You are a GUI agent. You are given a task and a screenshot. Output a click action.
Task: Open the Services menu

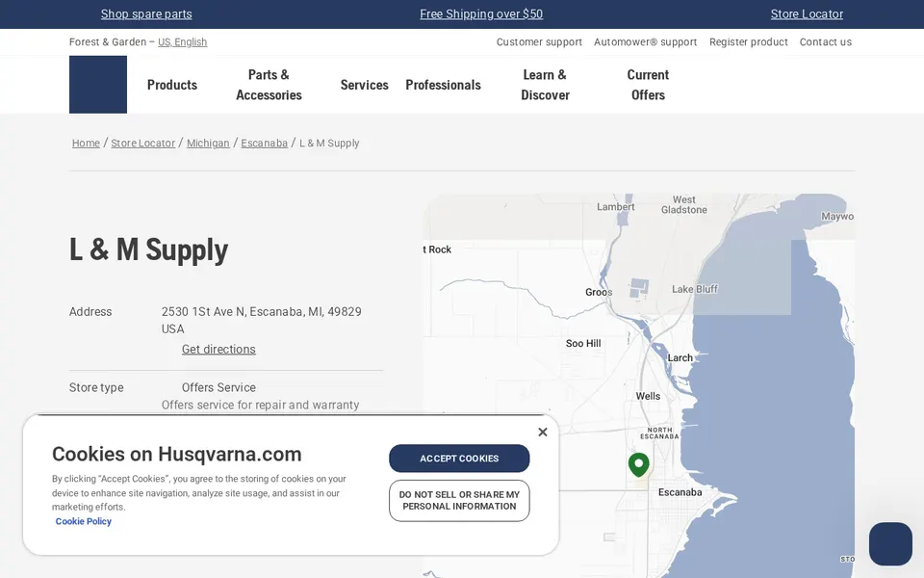click(364, 85)
